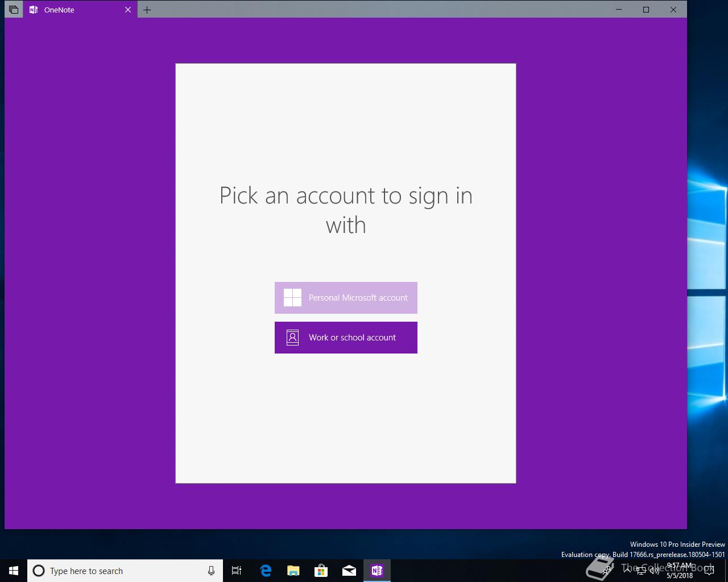The image size is (728, 582).
Task: Choose Work or school account
Action: click(x=346, y=338)
